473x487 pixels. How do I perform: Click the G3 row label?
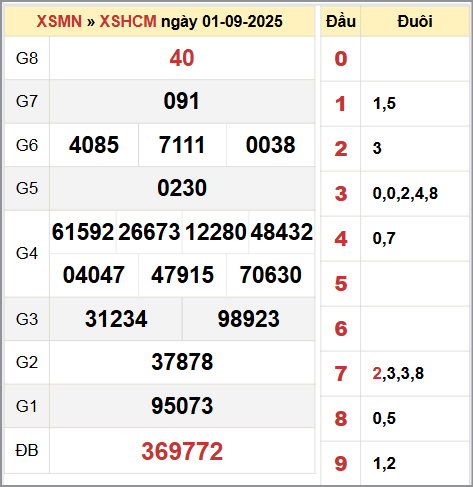27,319
